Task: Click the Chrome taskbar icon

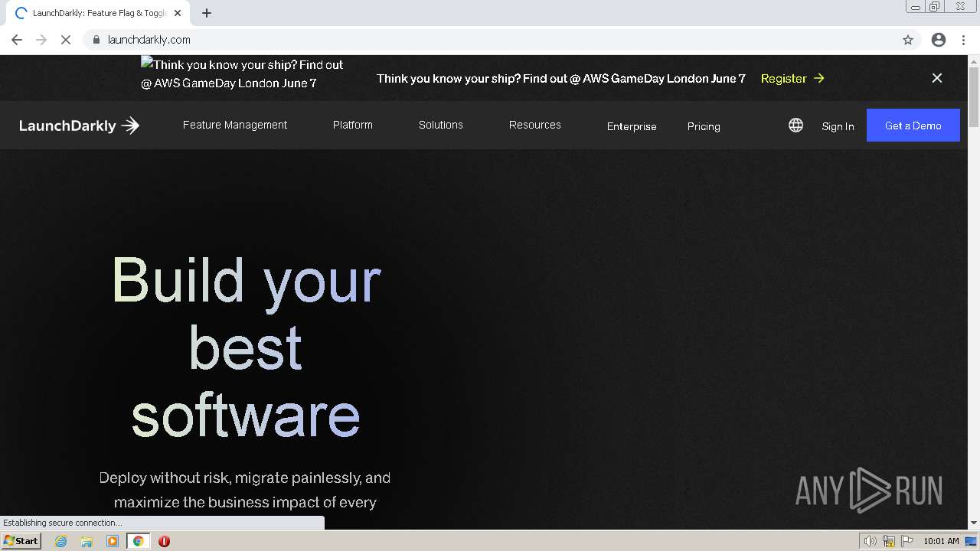Action: coord(139,541)
